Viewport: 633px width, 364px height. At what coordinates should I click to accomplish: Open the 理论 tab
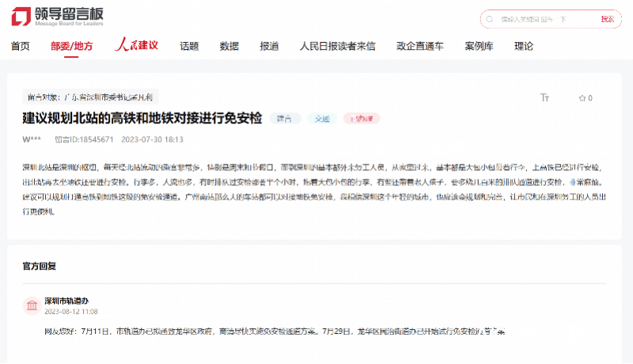(x=524, y=47)
